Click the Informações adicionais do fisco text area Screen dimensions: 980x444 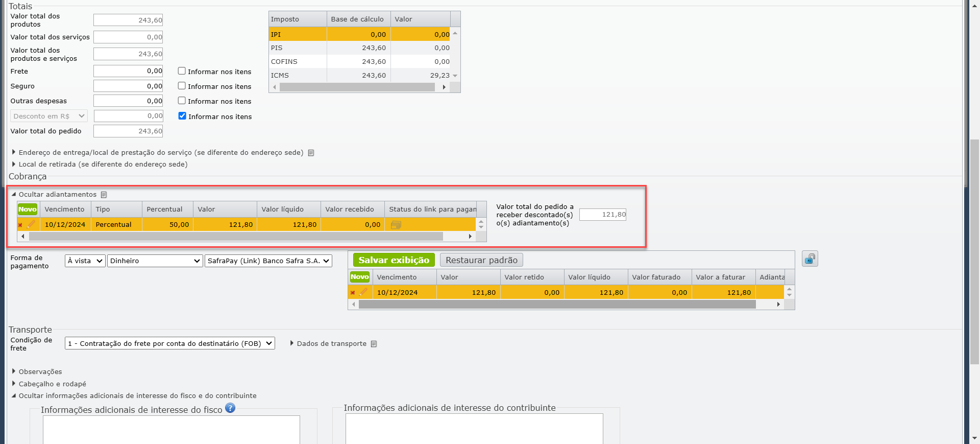(171, 430)
